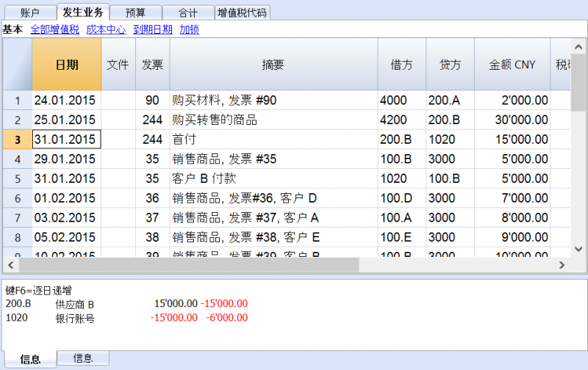Click the active date cell 31.01.2015 in row 3
The image size is (588, 370).
(x=67, y=139)
